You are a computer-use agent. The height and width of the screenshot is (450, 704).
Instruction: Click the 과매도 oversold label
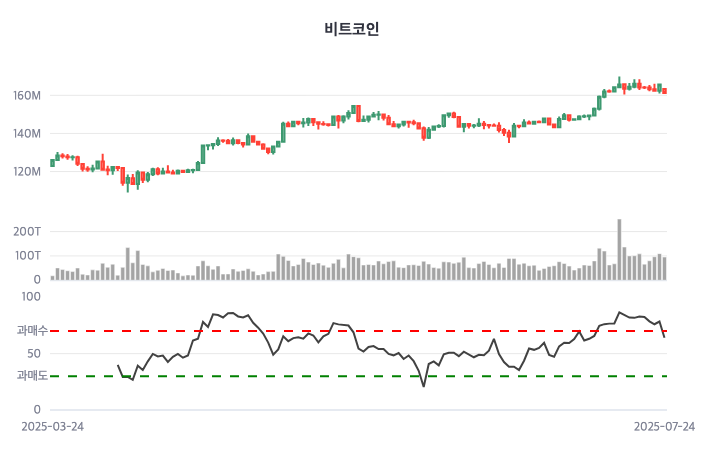[32, 376]
